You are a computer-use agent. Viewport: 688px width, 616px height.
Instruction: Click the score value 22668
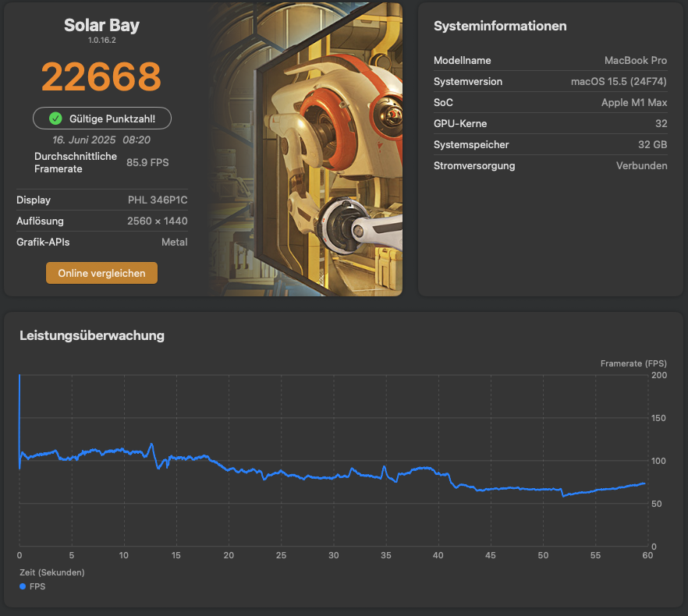101,76
